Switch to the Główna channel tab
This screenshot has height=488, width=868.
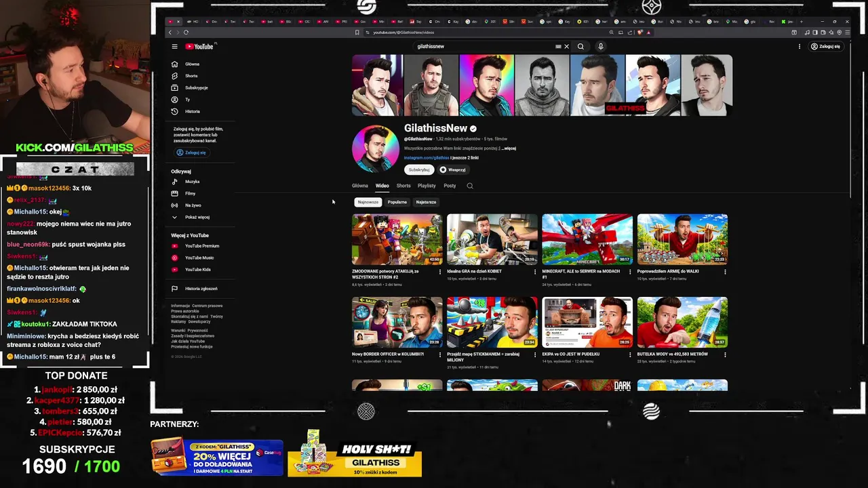coord(360,186)
